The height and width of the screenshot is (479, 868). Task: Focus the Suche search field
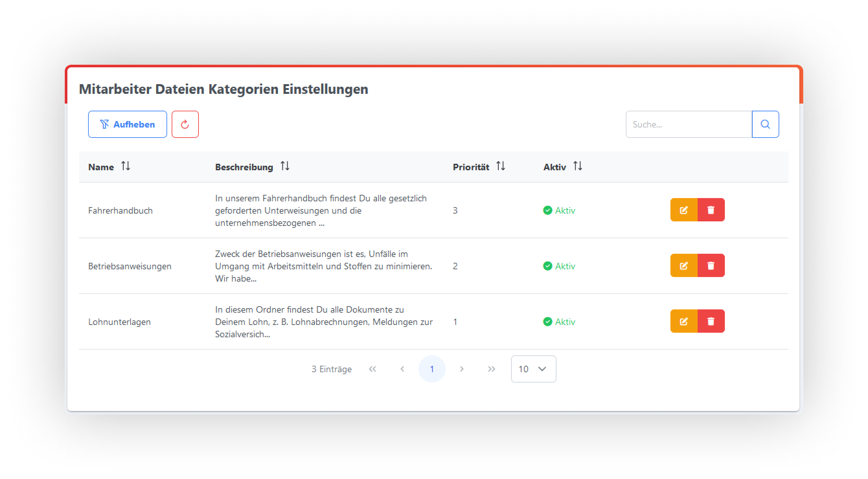pyautogui.click(x=688, y=124)
